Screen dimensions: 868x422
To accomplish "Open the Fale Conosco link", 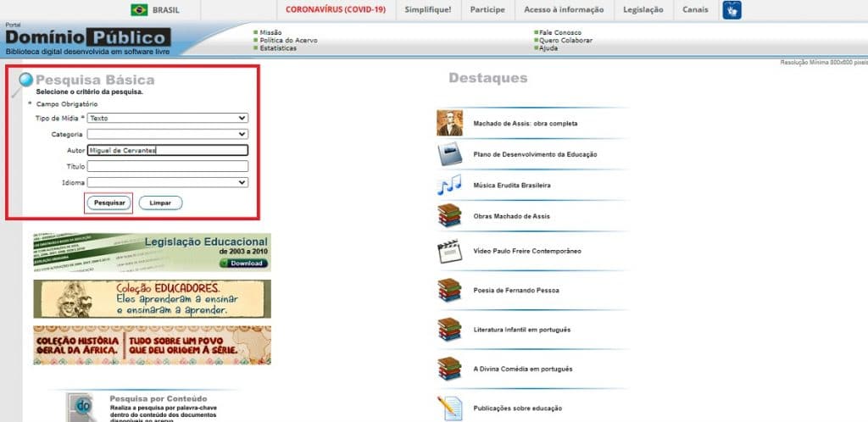I will [560, 33].
